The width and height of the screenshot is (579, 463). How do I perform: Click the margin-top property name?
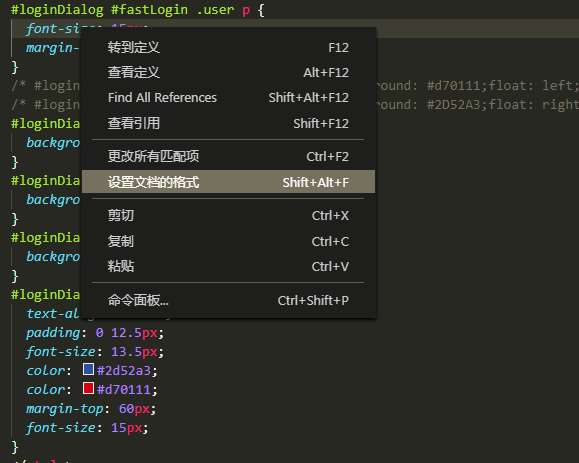[x=65, y=409]
